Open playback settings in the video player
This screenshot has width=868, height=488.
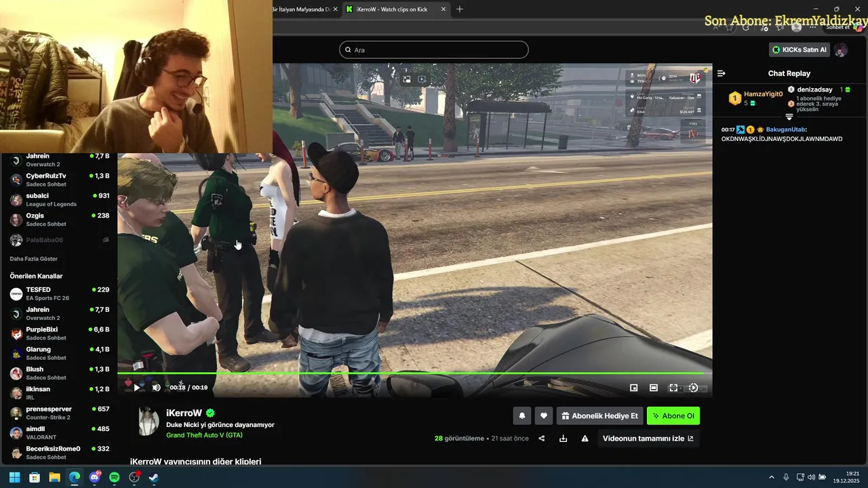click(x=693, y=388)
